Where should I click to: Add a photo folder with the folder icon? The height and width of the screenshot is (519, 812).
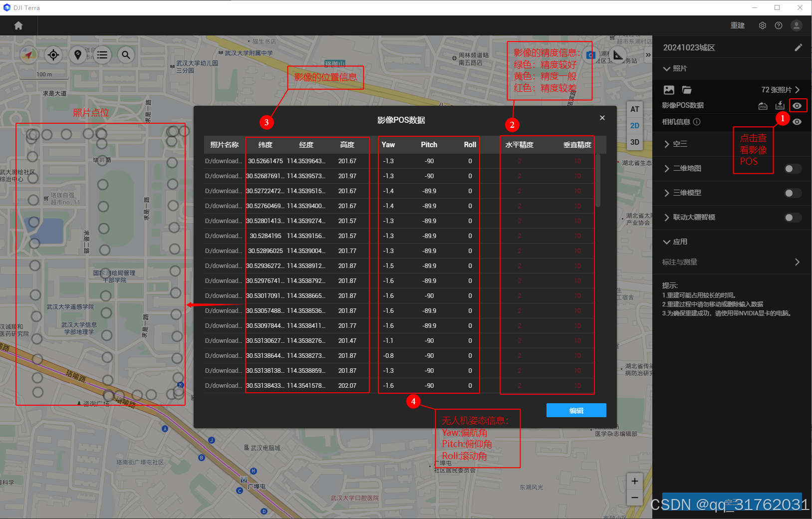687,90
